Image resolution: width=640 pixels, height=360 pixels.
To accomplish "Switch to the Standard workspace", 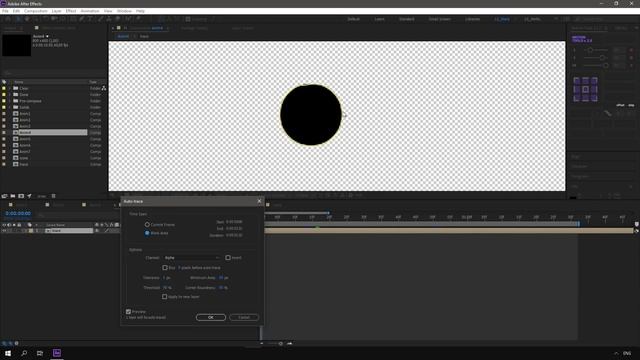I will [407, 19].
